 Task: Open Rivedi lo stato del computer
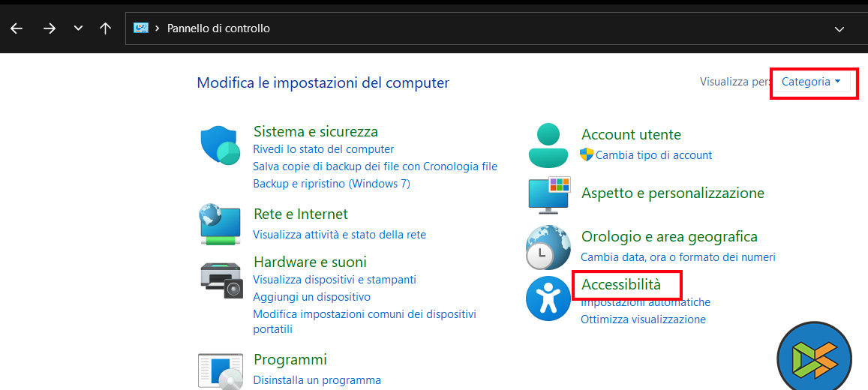click(x=323, y=149)
